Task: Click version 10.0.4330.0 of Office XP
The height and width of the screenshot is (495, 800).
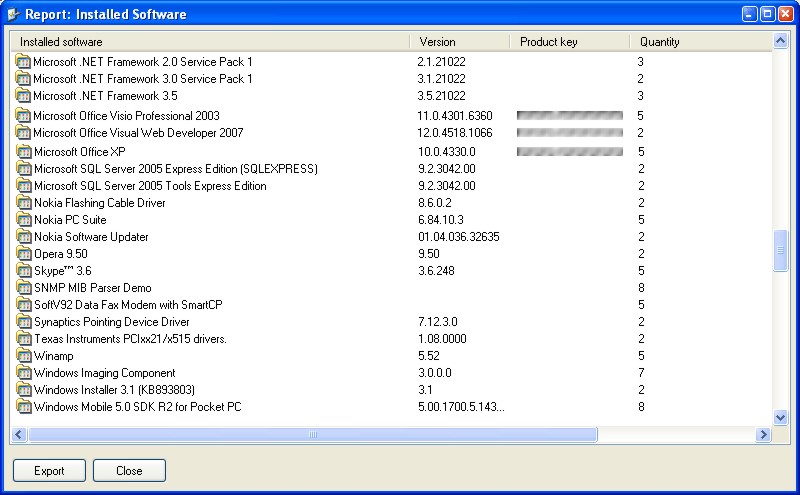Action: 446,152
